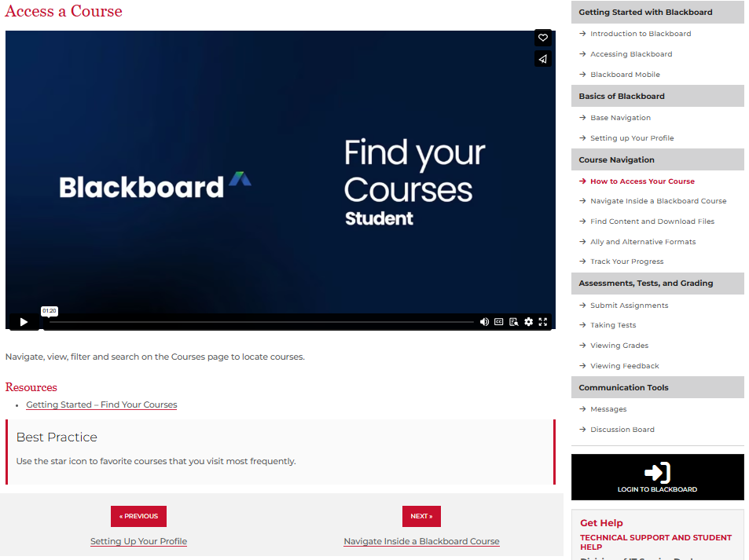This screenshot has height=560, width=749.
Task: Expand the Getting Started with Blackboard section
Action: click(657, 12)
